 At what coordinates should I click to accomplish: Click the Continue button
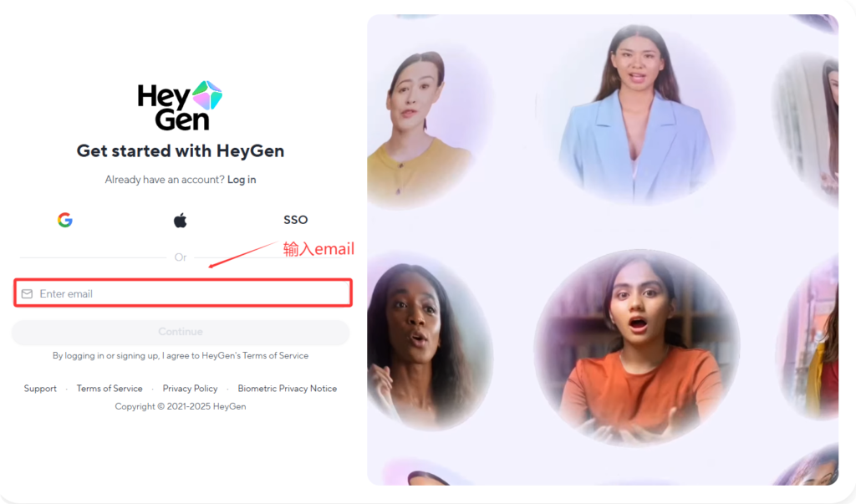(181, 332)
